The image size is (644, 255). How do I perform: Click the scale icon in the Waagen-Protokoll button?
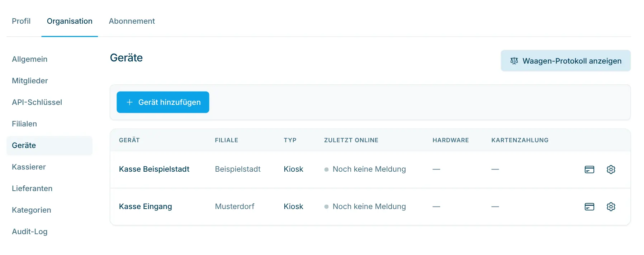pos(514,61)
